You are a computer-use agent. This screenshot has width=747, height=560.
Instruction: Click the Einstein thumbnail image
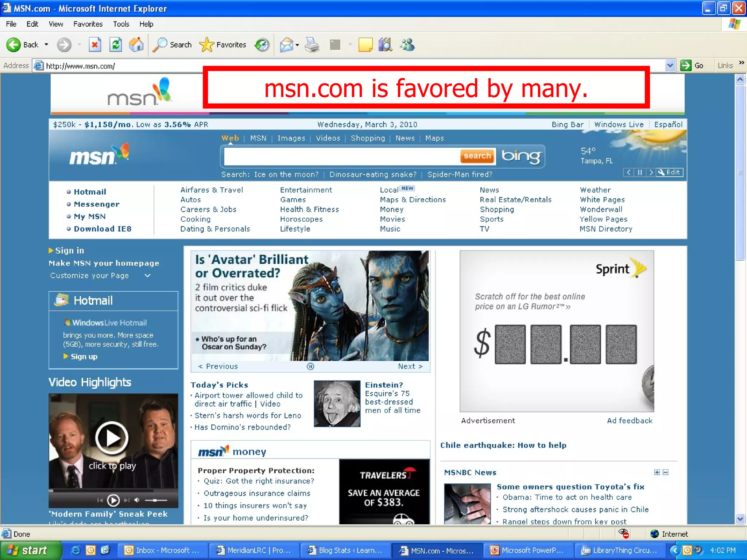point(337,404)
